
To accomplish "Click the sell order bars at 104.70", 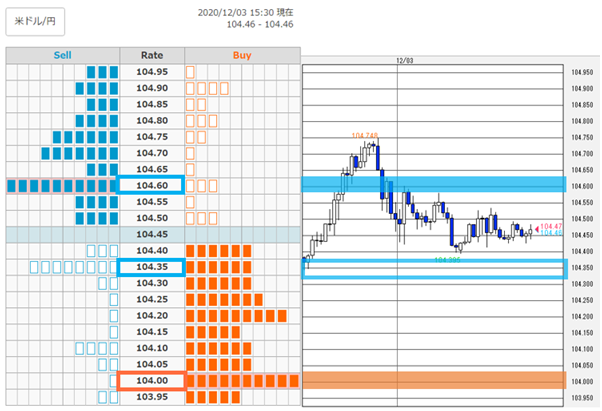I will point(79,154).
